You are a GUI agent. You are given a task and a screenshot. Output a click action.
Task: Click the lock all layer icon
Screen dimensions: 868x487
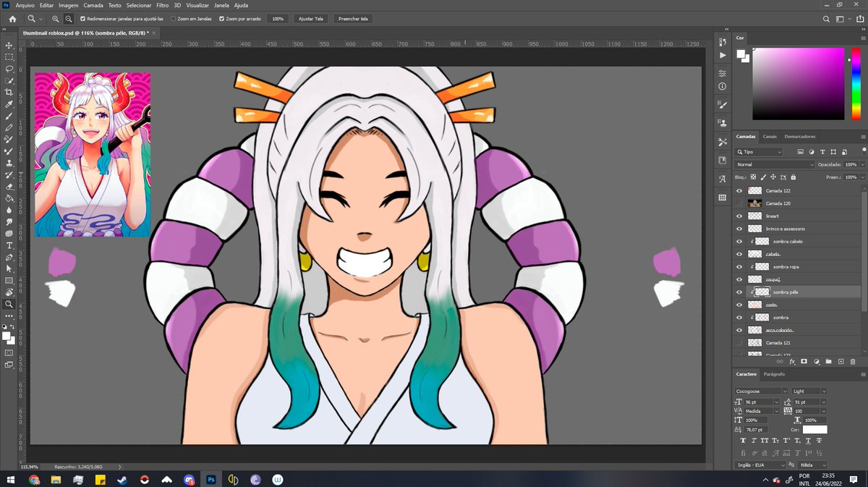point(793,177)
